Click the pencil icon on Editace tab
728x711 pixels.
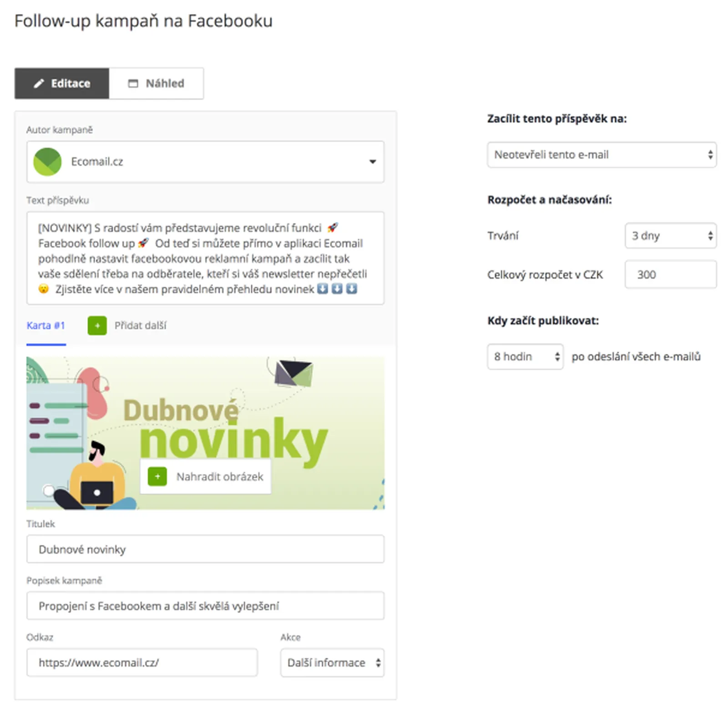[x=39, y=83]
